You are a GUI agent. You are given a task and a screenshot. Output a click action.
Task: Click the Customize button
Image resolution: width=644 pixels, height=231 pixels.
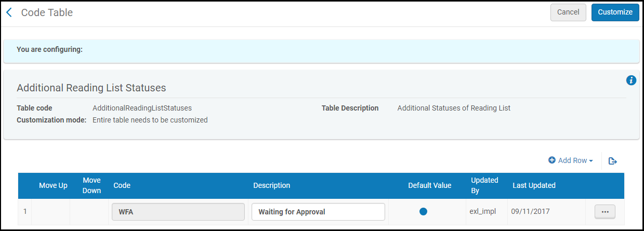click(615, 12)
